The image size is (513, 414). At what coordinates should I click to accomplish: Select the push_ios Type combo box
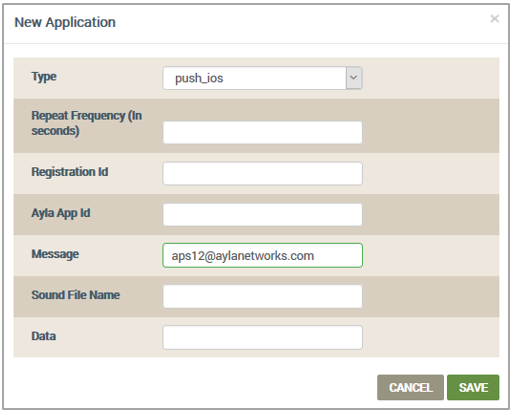262,78
